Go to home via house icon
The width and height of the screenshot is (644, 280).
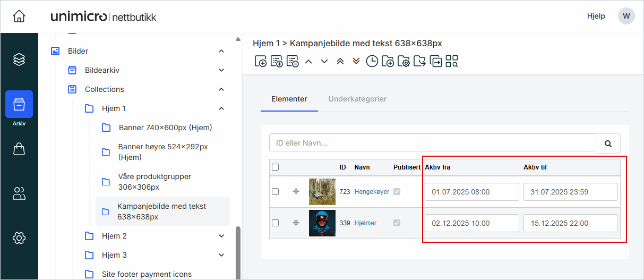(x=19, y=16)
